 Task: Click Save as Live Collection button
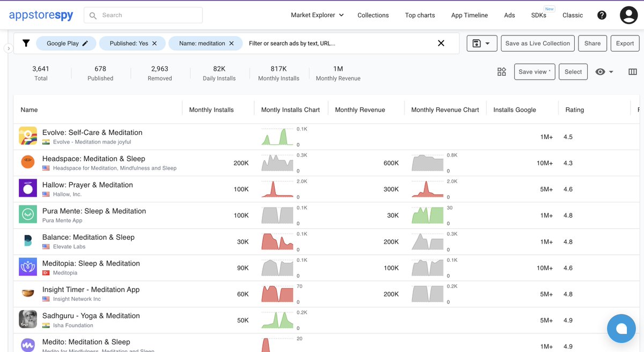(x=538, y=44)
